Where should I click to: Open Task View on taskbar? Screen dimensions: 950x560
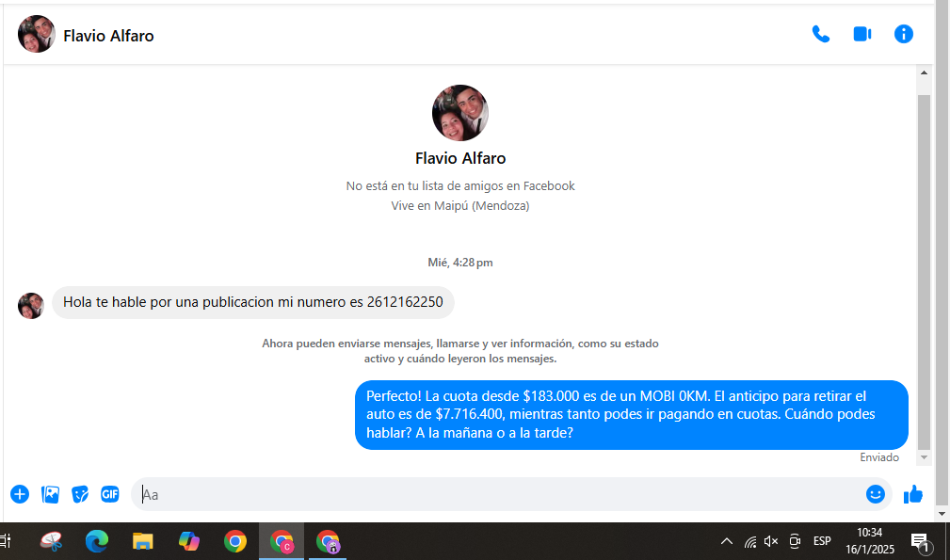click(6, 541)
